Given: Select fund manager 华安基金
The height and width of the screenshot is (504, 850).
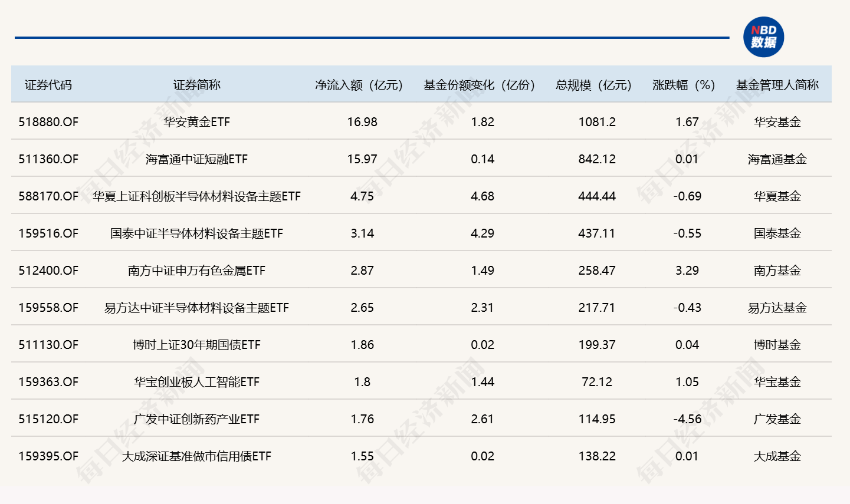Looking at the screenshot, I should 777,122.
